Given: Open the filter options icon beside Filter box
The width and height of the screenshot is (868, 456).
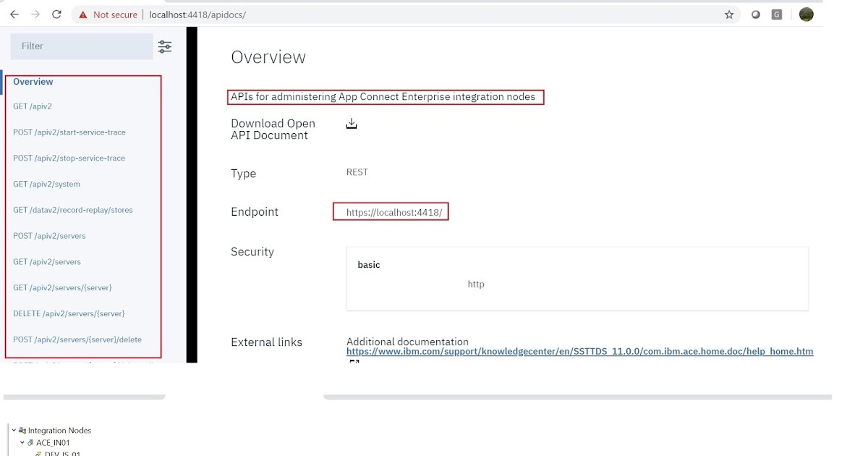Looking at the screenshot, I should pyautogui.click(x=165, y=46).
